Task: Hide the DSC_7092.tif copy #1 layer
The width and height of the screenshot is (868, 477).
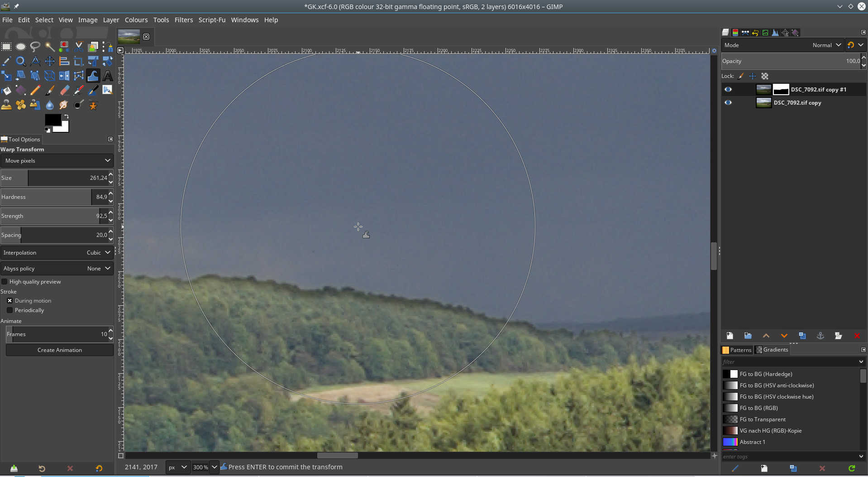Action: point(728,90)
